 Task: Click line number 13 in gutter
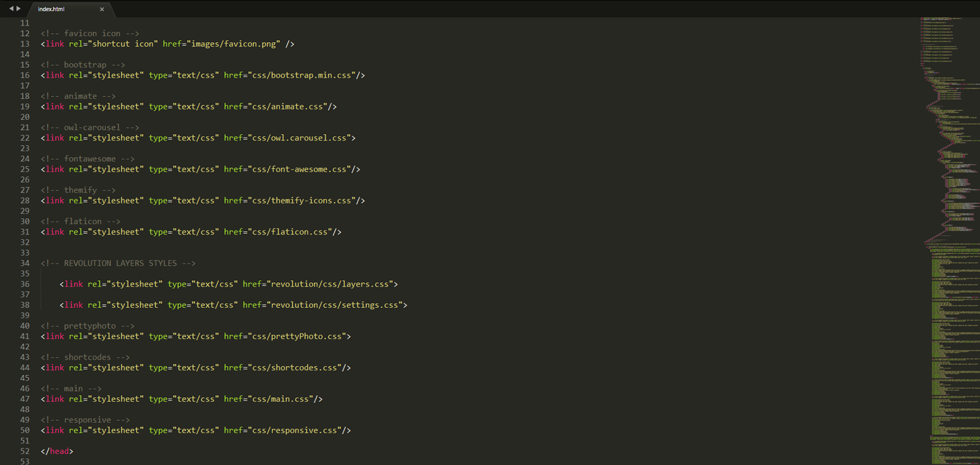(x=25, y=44)
